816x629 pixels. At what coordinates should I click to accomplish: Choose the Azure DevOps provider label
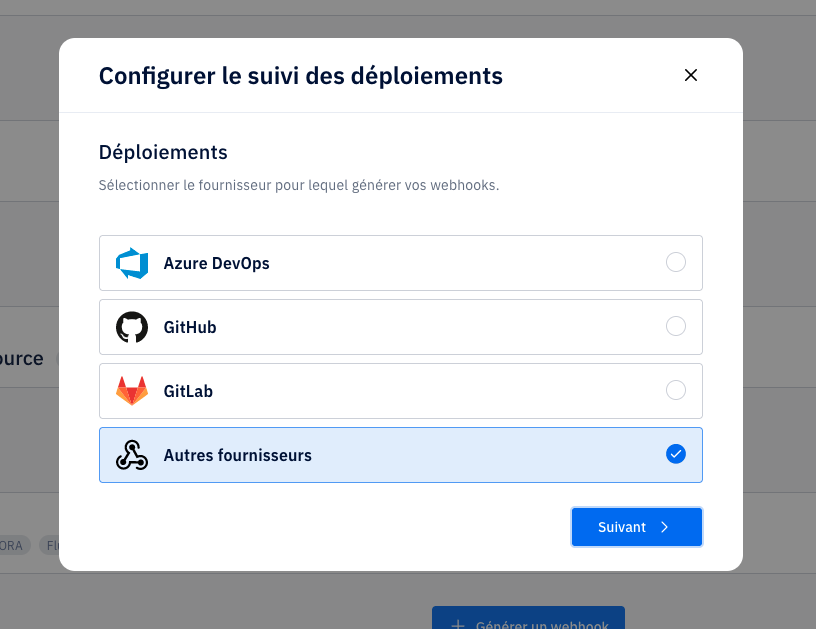[x=216, y=263]
